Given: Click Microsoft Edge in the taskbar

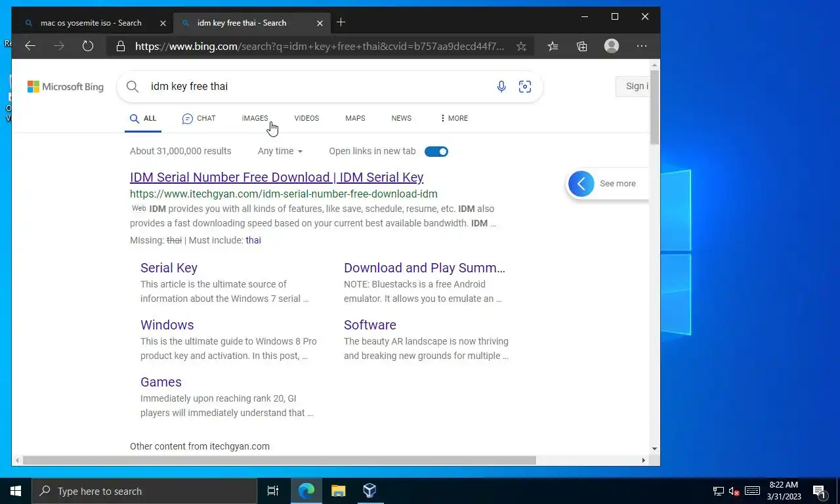Looking at the screenshot, I should [x=306, y=491].
